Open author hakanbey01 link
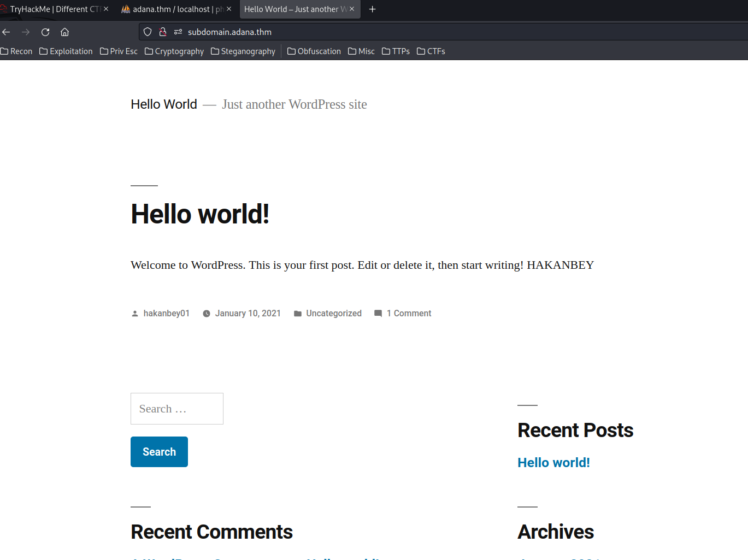This screenshot has height=560, width=748. [x=167, y=314]
